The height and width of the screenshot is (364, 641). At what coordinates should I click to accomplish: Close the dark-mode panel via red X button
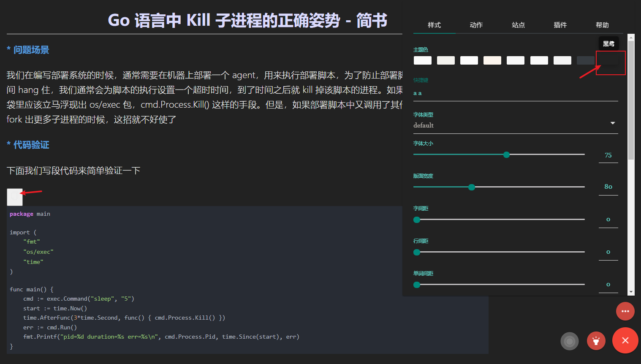click(x=625, y=340)
